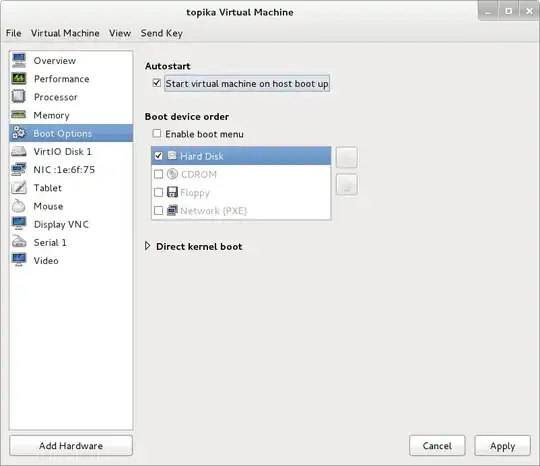Move selected boot device down

point(346,185)
